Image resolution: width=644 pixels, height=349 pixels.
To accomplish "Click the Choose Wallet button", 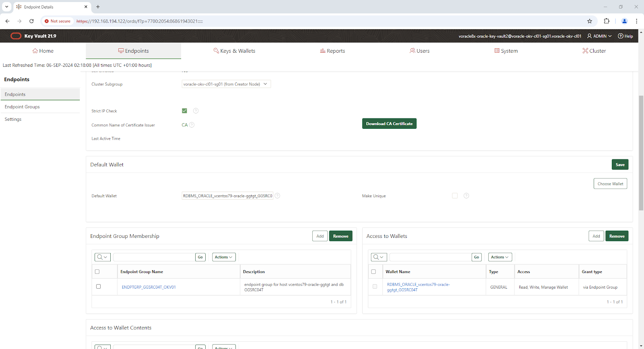I will (610, 184).
